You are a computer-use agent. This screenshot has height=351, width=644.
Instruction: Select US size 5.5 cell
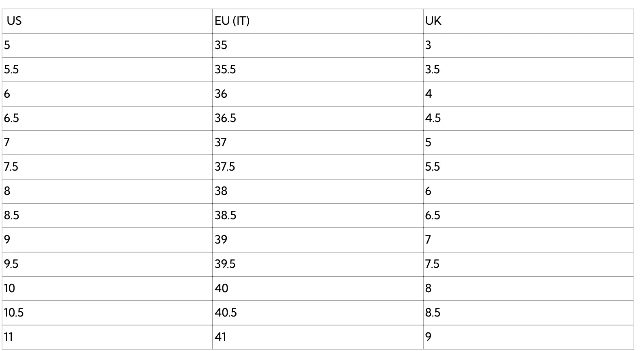click(107, 70)
